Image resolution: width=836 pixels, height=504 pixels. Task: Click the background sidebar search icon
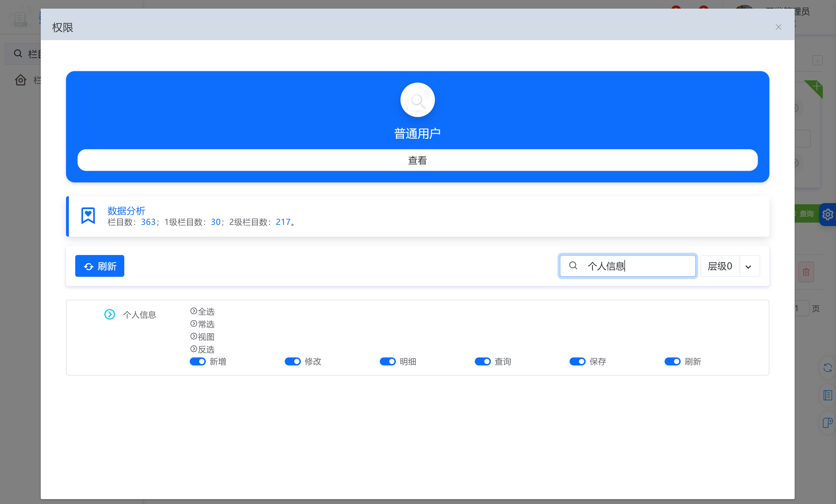click(x=18, y=54)
